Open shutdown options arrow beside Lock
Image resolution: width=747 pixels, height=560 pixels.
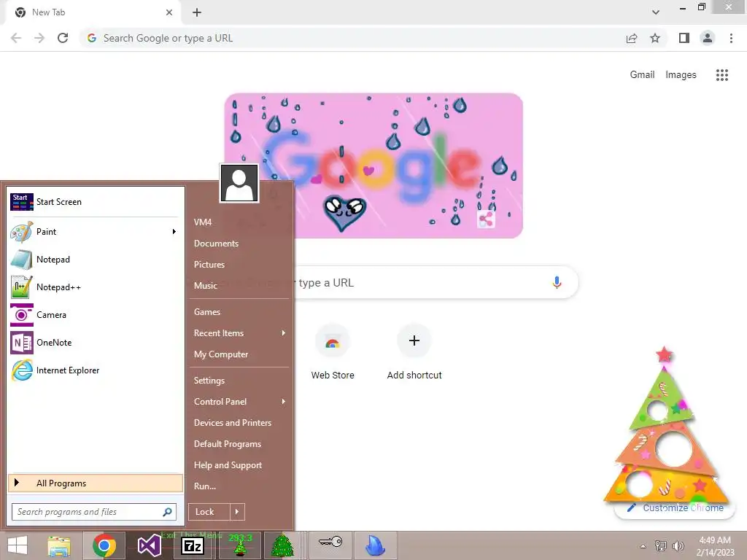237,512
